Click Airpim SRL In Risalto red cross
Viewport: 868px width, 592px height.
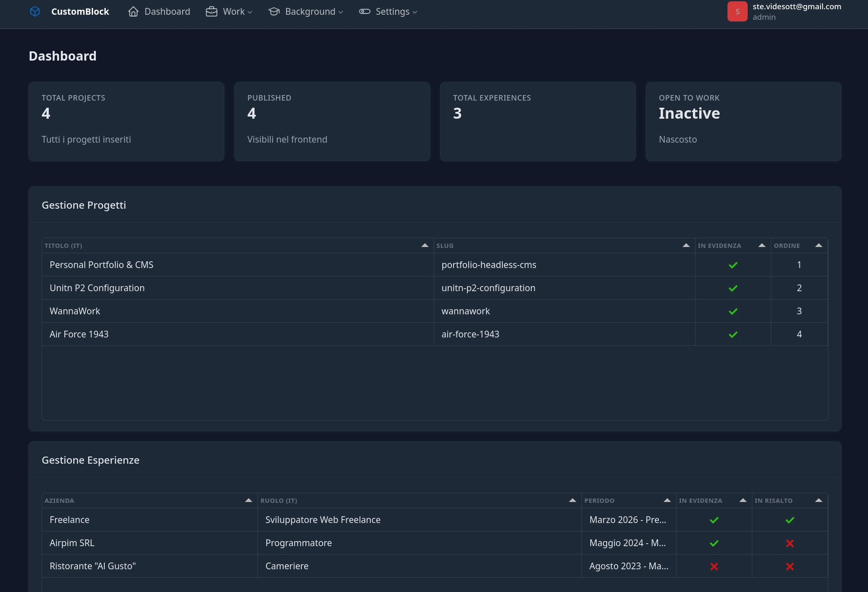[x=790, y=543]
